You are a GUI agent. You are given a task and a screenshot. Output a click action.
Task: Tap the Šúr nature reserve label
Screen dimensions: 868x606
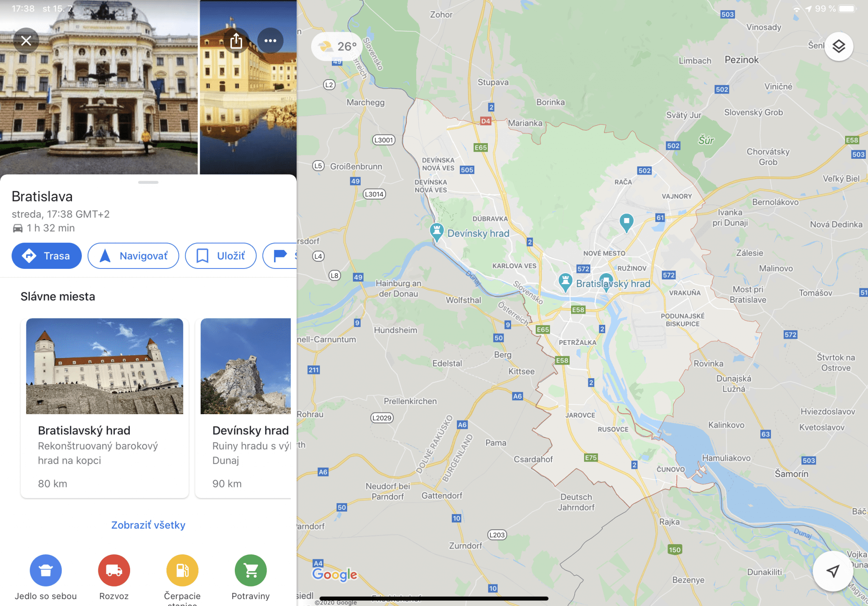pyautogui.click(x=706, y=140)
